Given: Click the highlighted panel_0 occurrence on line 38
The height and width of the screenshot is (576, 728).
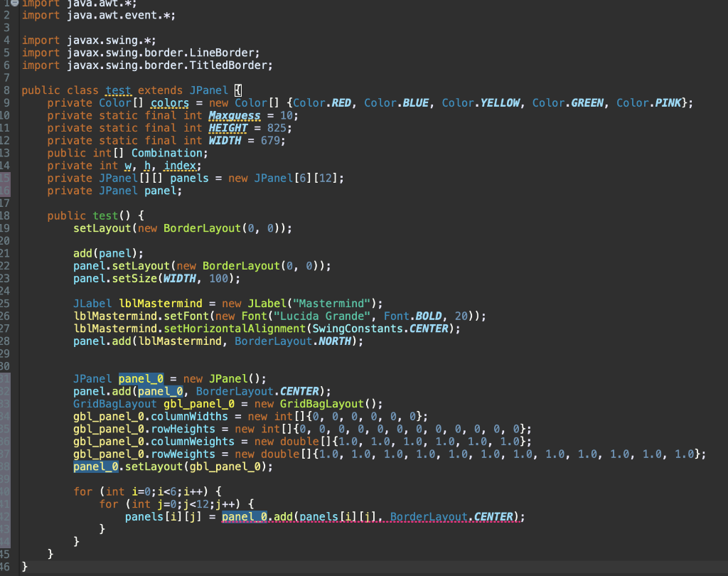Looking at the screenshot, I should coord(95,466).
